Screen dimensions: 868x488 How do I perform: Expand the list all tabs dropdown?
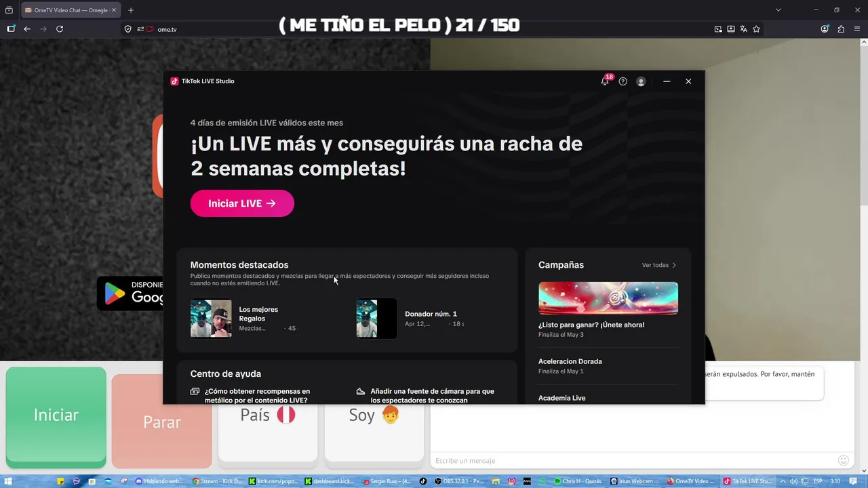pos(778,10)
